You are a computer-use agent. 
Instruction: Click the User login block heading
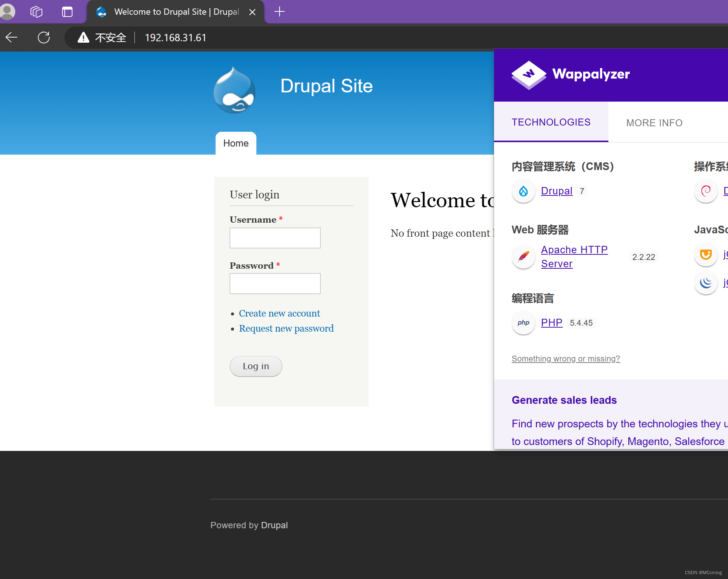pos(255,194)
